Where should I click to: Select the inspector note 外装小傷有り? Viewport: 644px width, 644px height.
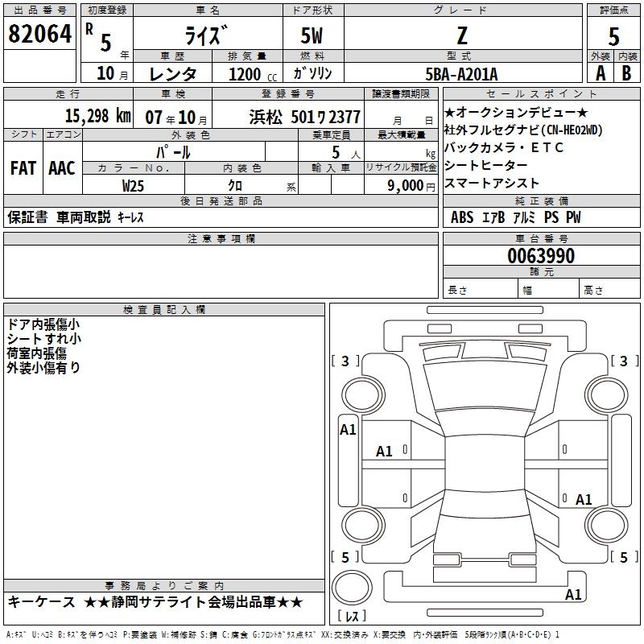coord(43,368)
